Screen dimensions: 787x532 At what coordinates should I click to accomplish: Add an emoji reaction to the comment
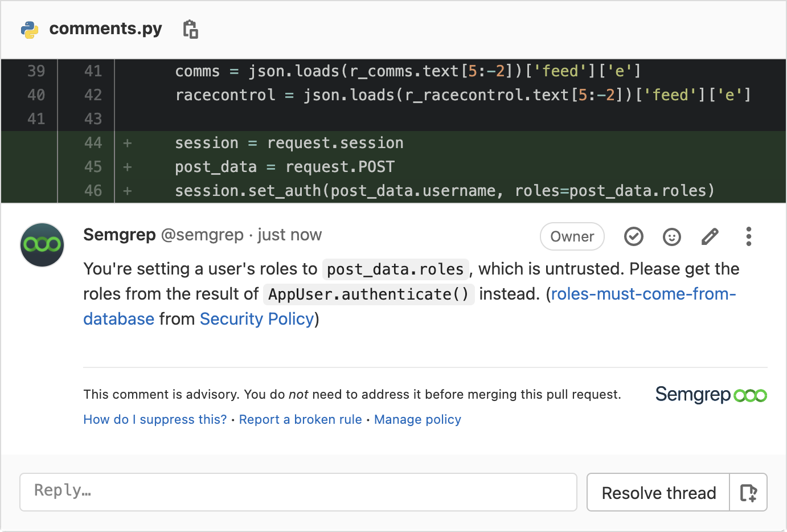[x=671, y=236]
